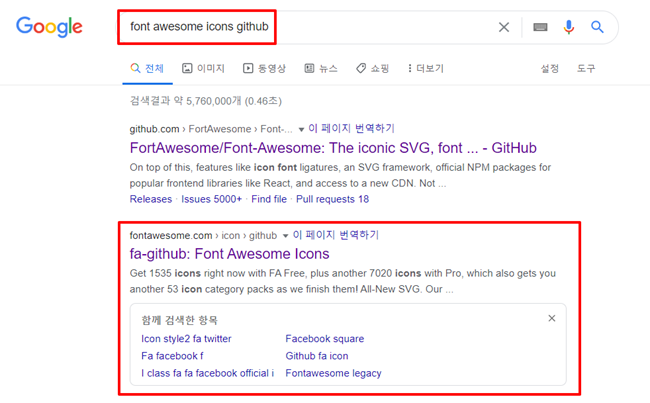
Task: Open the Find file sitelink
Action: [x=269, y=199]
